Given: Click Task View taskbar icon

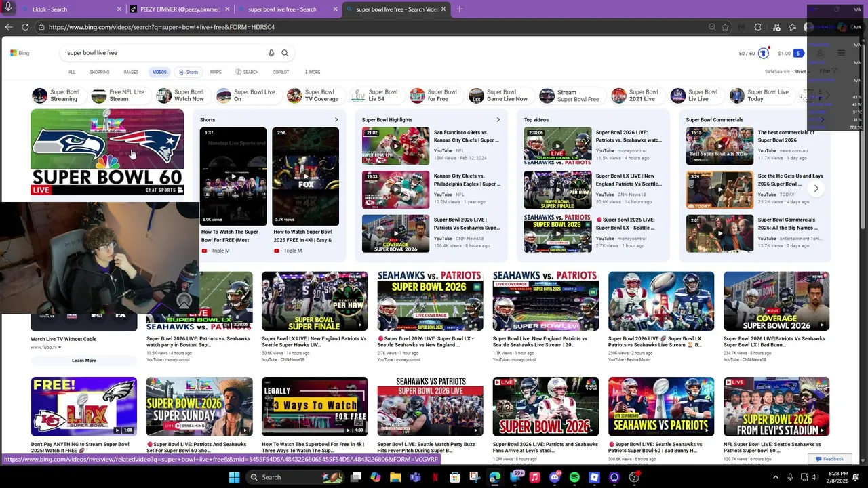Looking at the screenshot, I should (355, 477).
